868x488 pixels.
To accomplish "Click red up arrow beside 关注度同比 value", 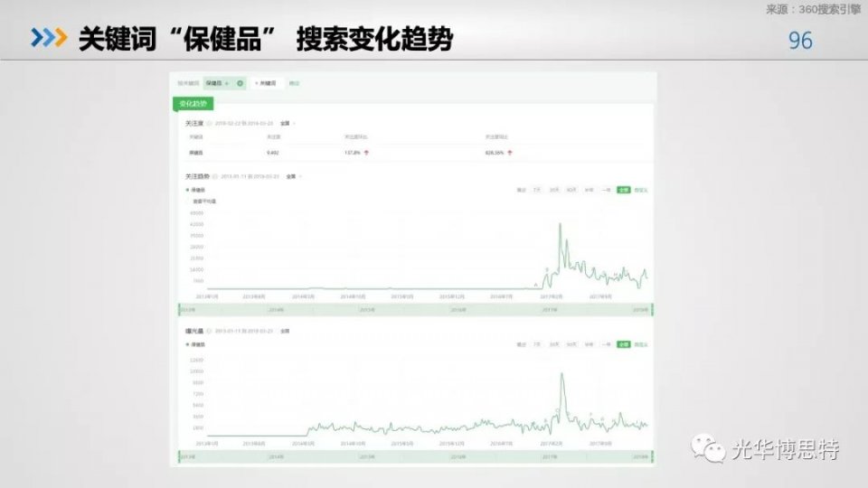I will click(510, 153).
